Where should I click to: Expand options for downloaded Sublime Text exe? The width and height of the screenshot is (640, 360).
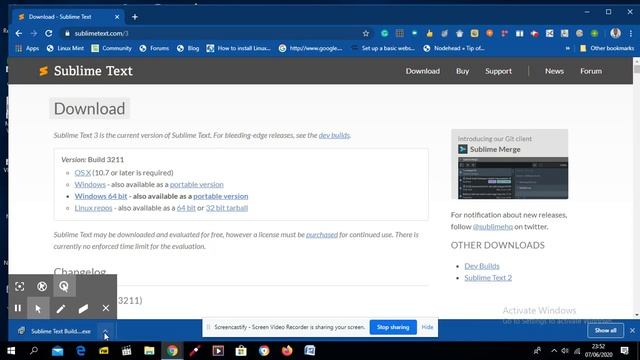[106, 331]
